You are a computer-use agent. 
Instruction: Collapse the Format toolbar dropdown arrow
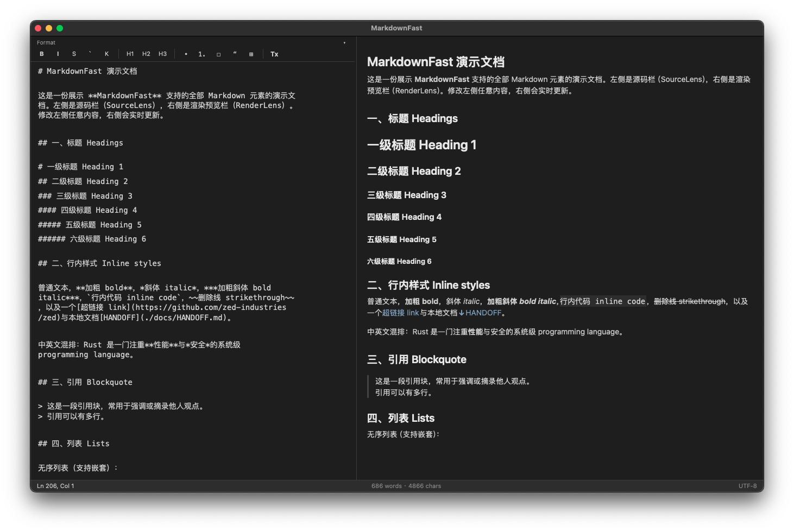click(x=344, y=43)
